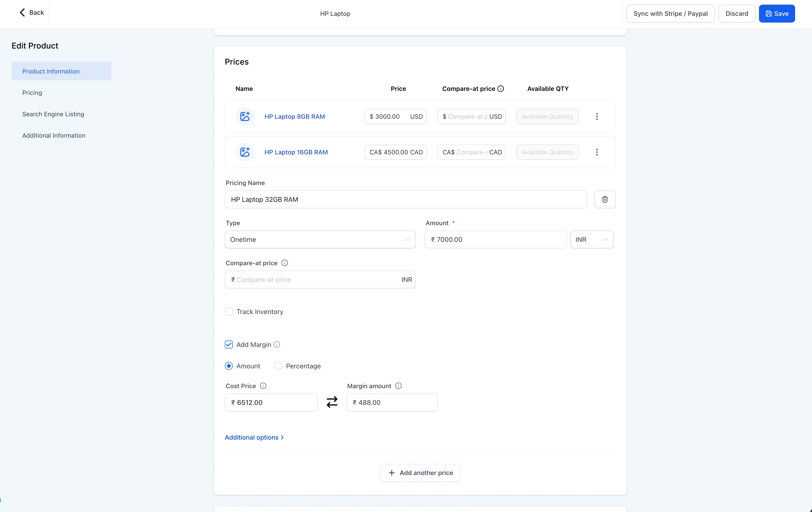Click the swap arrows between Cost Price and Margin amount
The height and width of the screenshot is (512, 812).
pyautogui.click(x=332, y=402)
